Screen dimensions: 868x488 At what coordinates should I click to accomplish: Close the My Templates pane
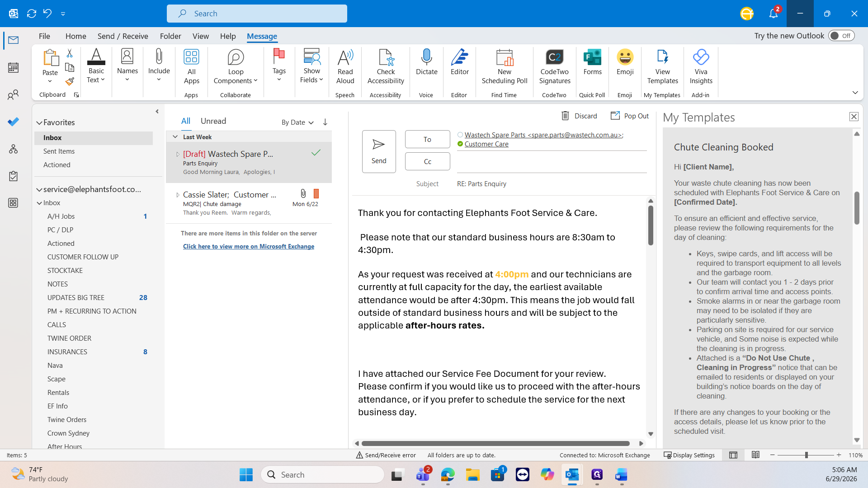click(854, 117)
